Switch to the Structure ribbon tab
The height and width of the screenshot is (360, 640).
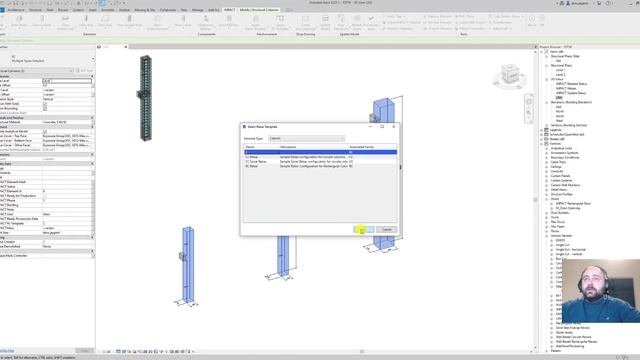pyautogui.click(x=35, y=9)
